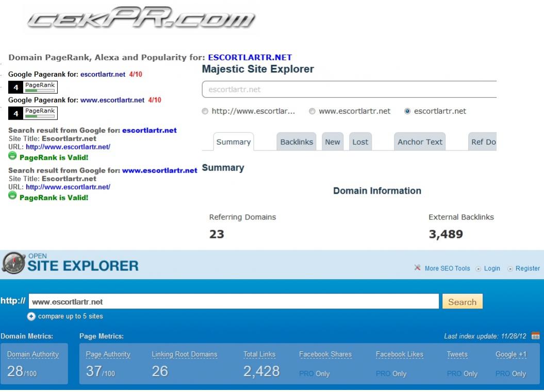Click compare up to 5 sites link
The width and height of the screenshot is (544, 392).
[x=71, y=316]
